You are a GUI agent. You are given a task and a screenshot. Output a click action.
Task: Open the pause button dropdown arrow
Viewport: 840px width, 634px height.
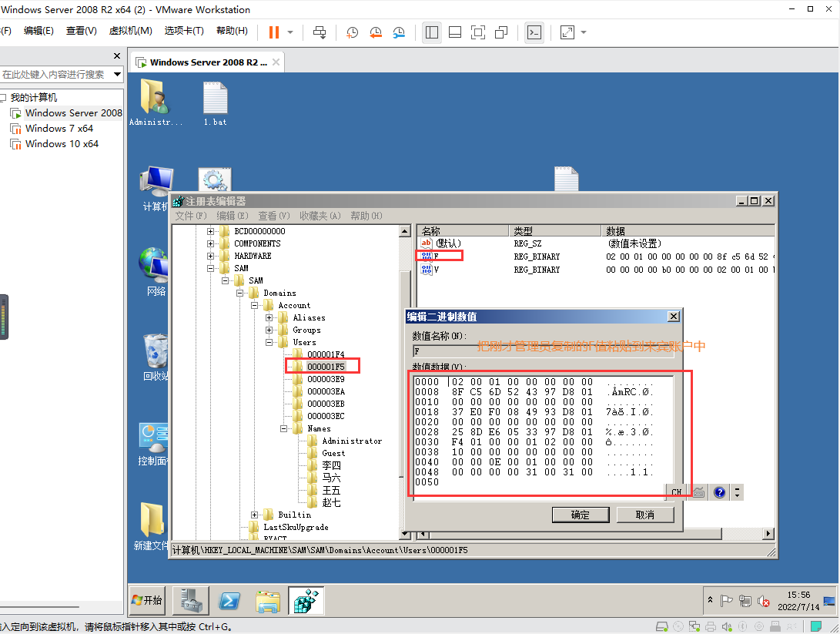(290, 32)
